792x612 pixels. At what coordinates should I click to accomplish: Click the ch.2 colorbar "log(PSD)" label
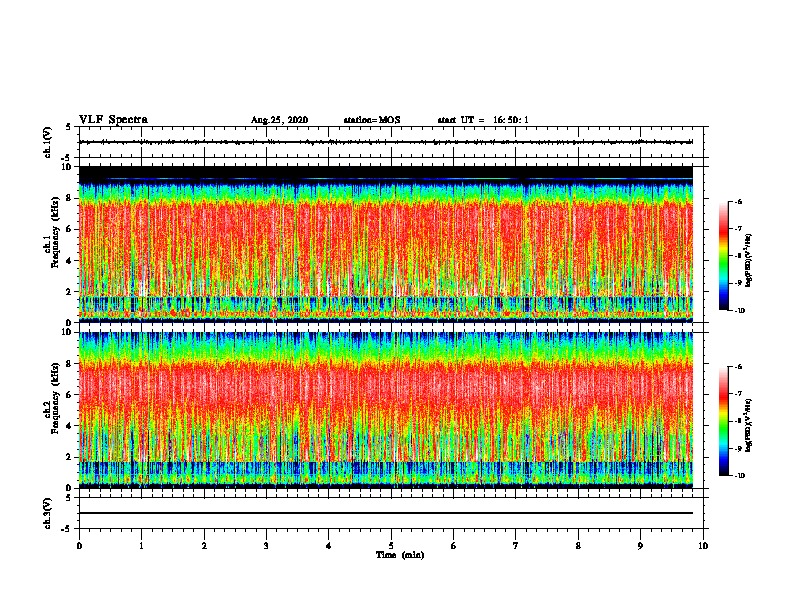[x=749, y=425]
